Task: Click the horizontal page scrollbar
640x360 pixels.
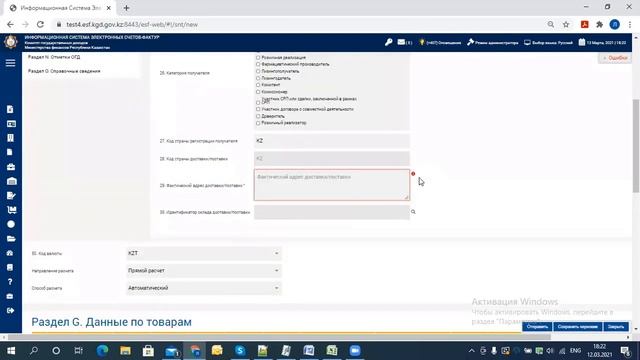Action: (x=279, y=337)
